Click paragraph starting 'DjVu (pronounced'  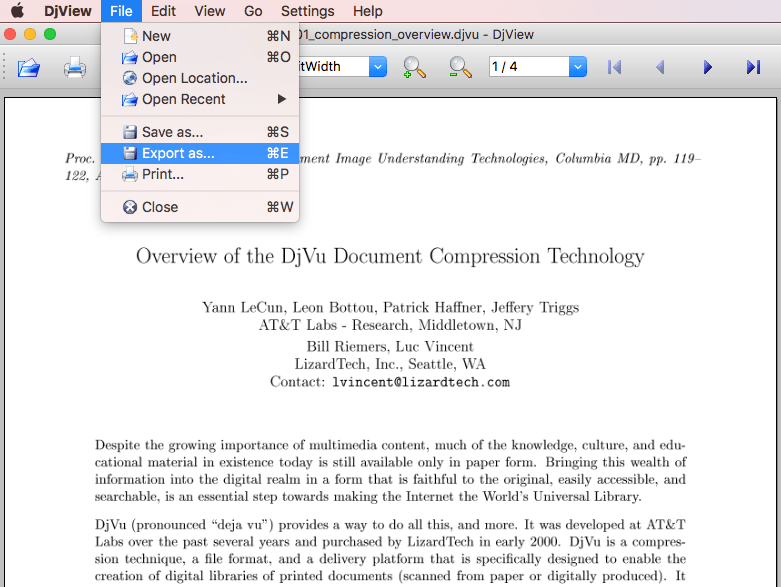click(390, 550)
